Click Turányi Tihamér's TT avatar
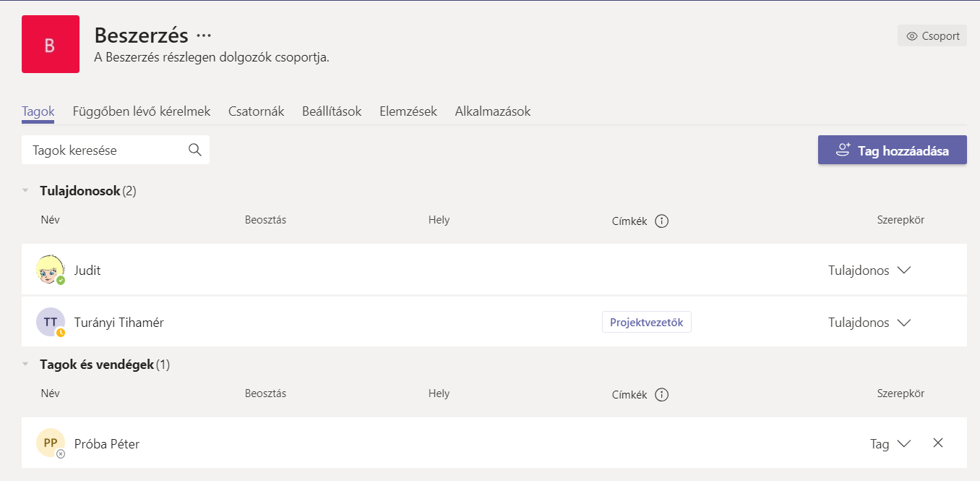 (x=50, y=322)
